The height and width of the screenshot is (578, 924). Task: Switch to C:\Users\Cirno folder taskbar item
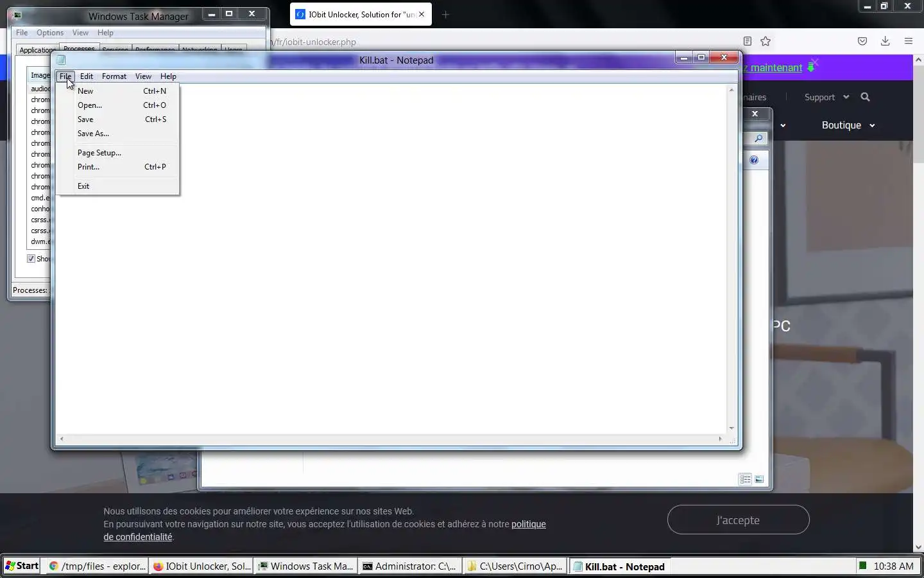coord(515,566)
